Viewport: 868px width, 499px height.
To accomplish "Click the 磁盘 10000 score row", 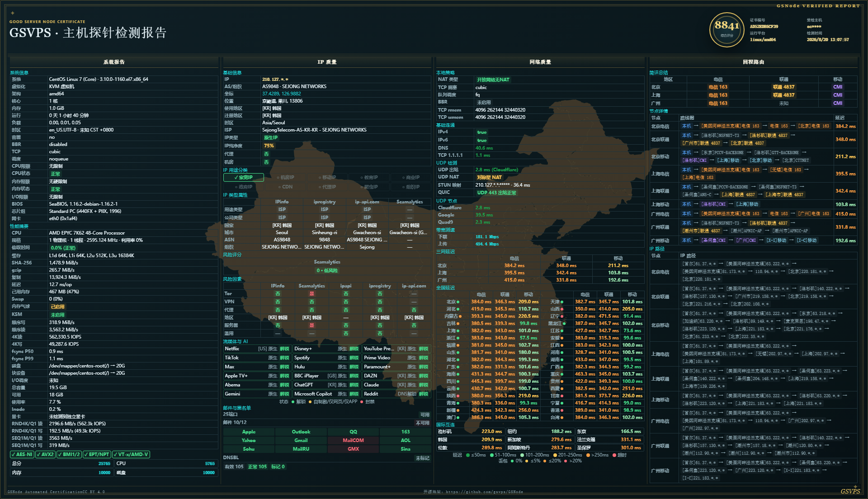I will point(165,473).
